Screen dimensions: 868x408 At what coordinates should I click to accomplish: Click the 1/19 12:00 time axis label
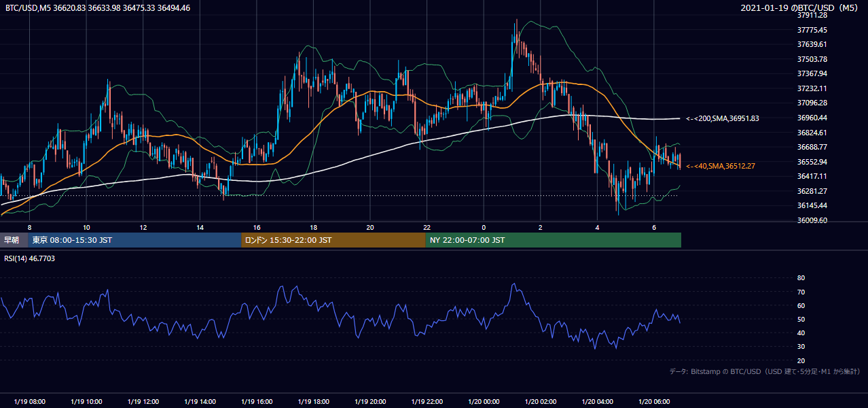pyautogui.click(x=143, y=402)
